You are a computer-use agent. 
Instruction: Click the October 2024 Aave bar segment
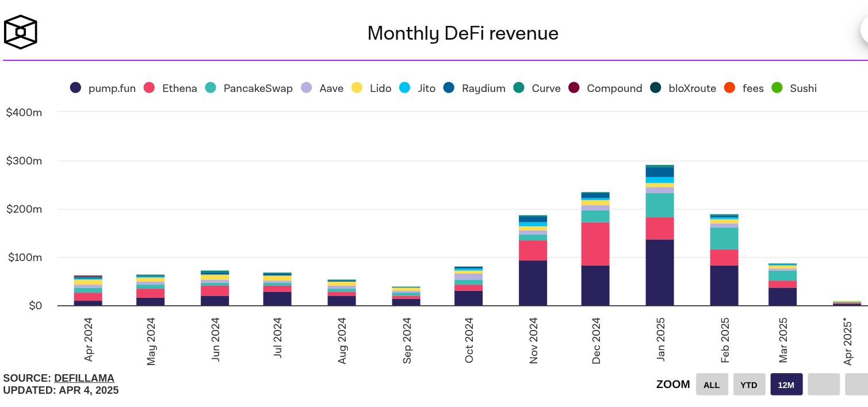click(469, 277)
